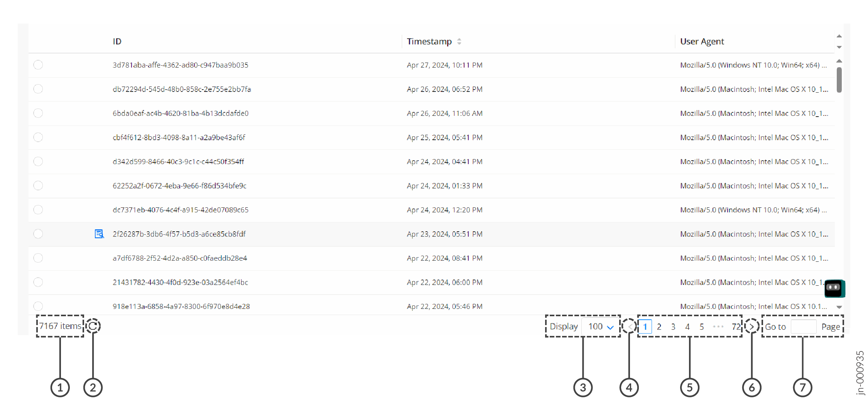The height and width of the screenshot is (417, 868).
Task: Switch to page 2
Action: [x=659, y=326]
